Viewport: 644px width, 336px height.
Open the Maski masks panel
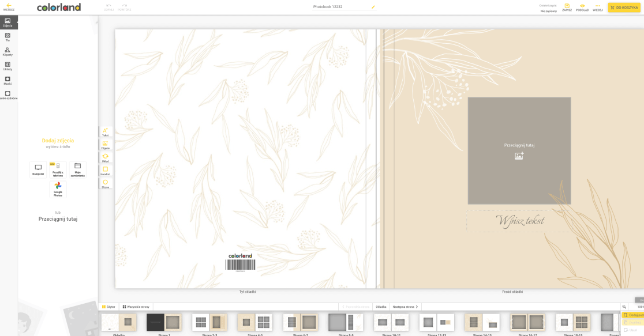(x=8, y=81)
